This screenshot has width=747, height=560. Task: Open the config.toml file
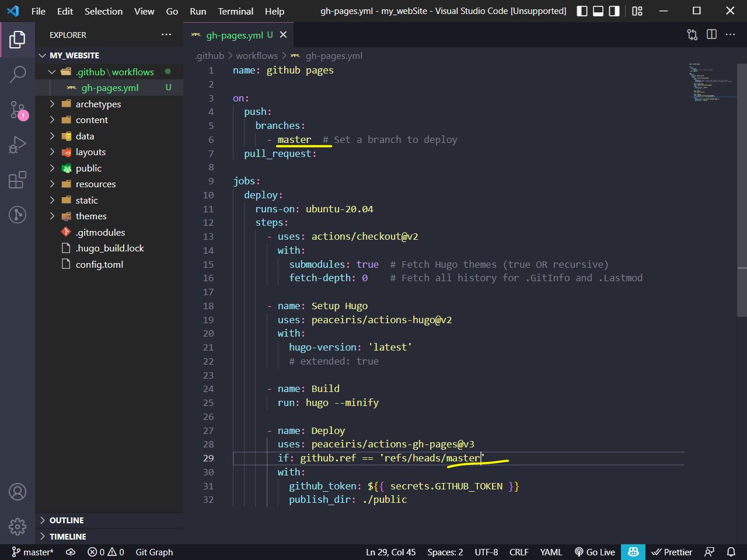(x=109, y=264)
